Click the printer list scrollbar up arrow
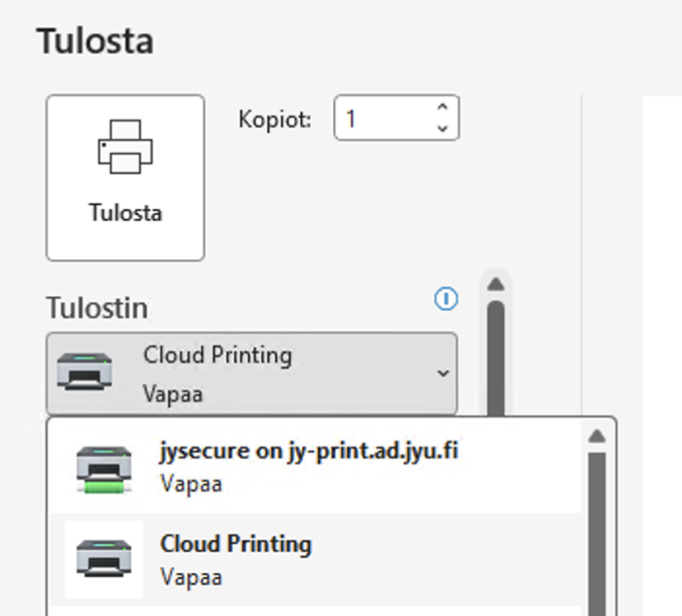The width and height of the screenshot is (682, 616). pos(597,436)
